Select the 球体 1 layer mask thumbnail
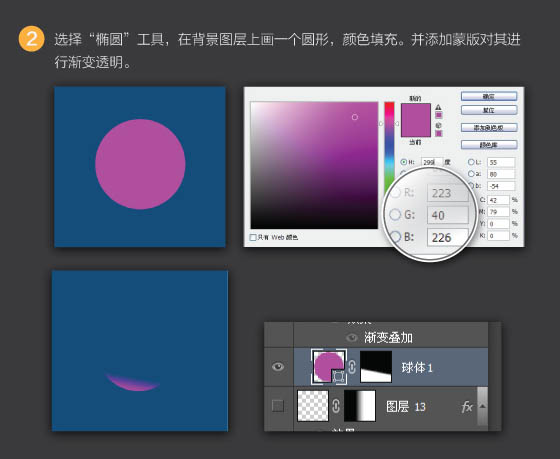 (x=376, y=366)
